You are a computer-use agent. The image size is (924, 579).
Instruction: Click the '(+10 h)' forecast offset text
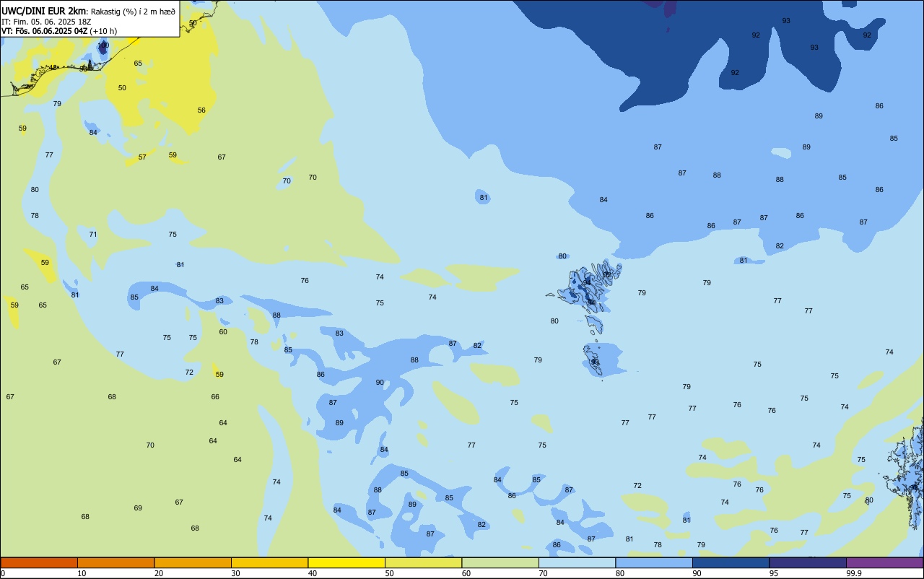pyautogui.click(x=103, y=31)
